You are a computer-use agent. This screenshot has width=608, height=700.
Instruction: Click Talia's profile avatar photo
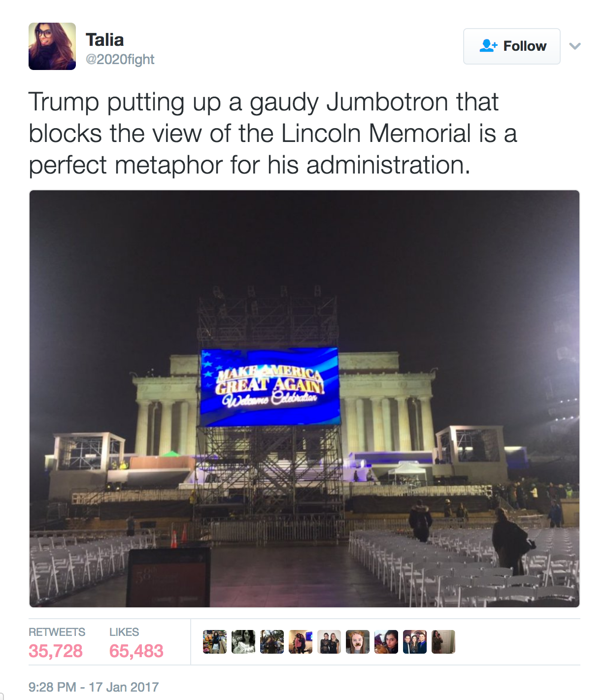click(52, 46)
